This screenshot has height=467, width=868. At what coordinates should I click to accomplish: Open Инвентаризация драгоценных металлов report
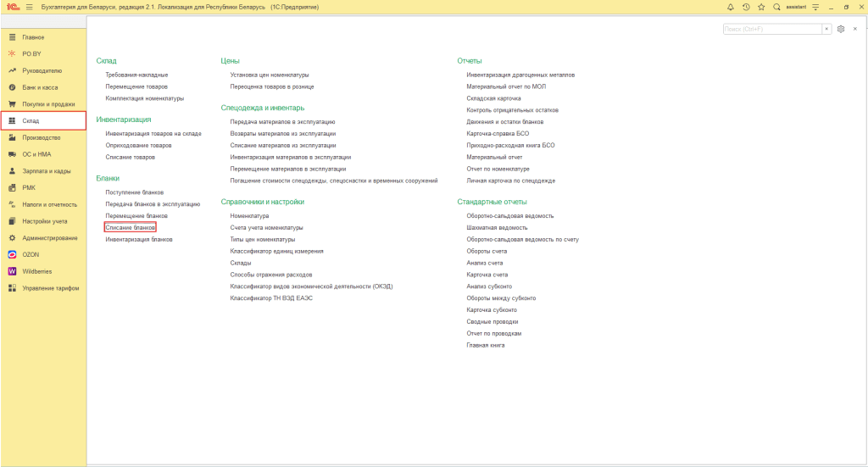point(520,75)
